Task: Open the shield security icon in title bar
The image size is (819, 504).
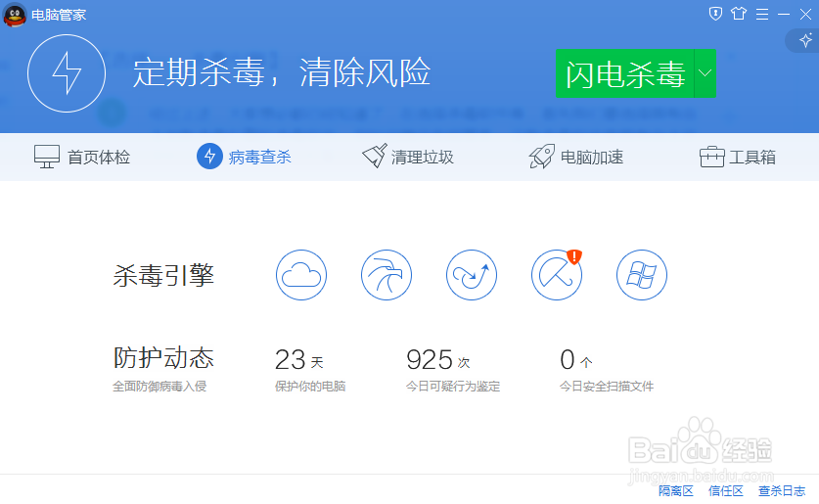Action: click(715, 14)
